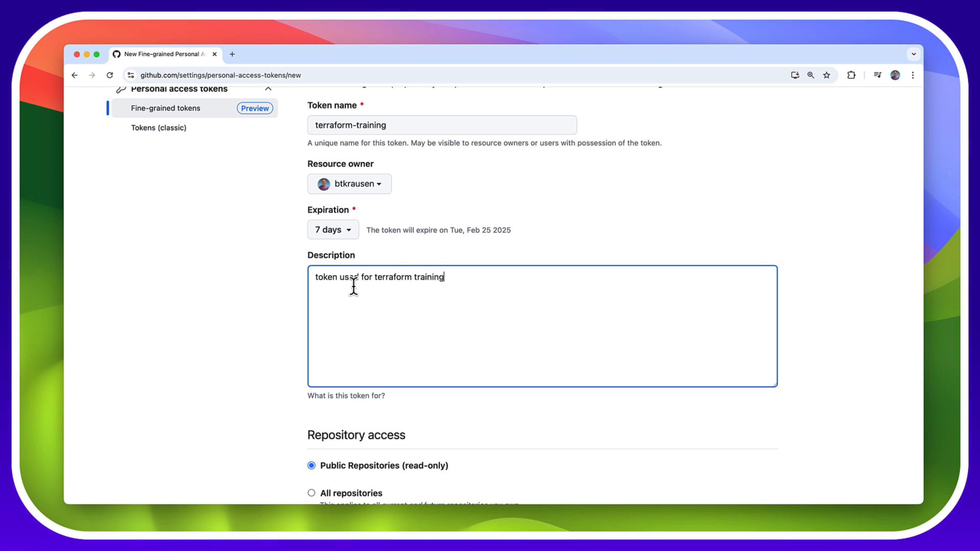The height and width of the screenshot is (551, 980).
Task: Open site information icon in address bar
Action: 131,75
